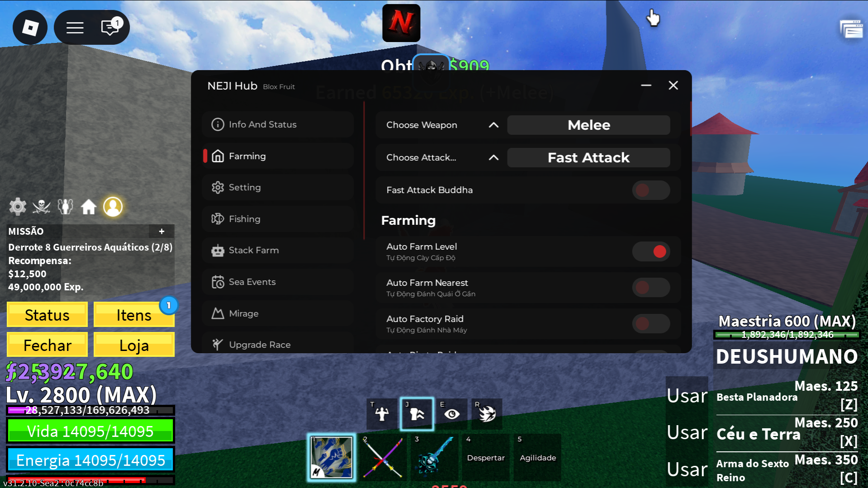
Task: Click the pirate skull crossbones icon
Action: pyautogui.click(x=42, y=207)
